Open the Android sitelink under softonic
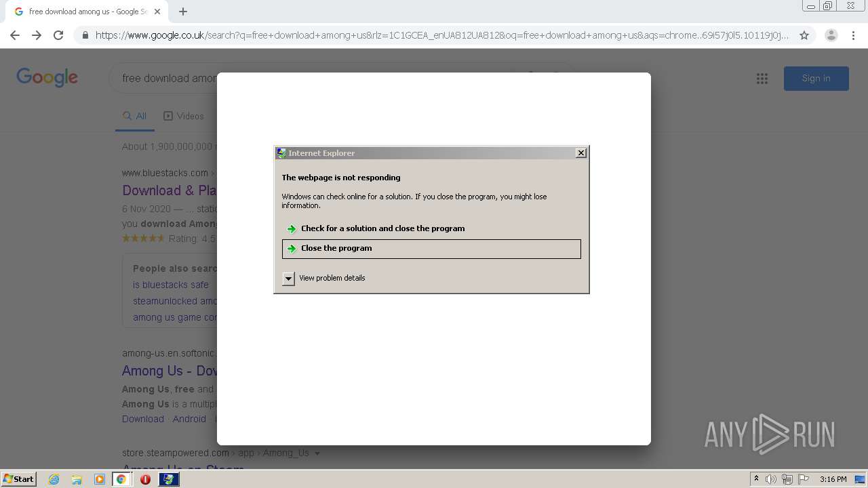Viewport: 868px width, 488px height. (x=189, y=419)
